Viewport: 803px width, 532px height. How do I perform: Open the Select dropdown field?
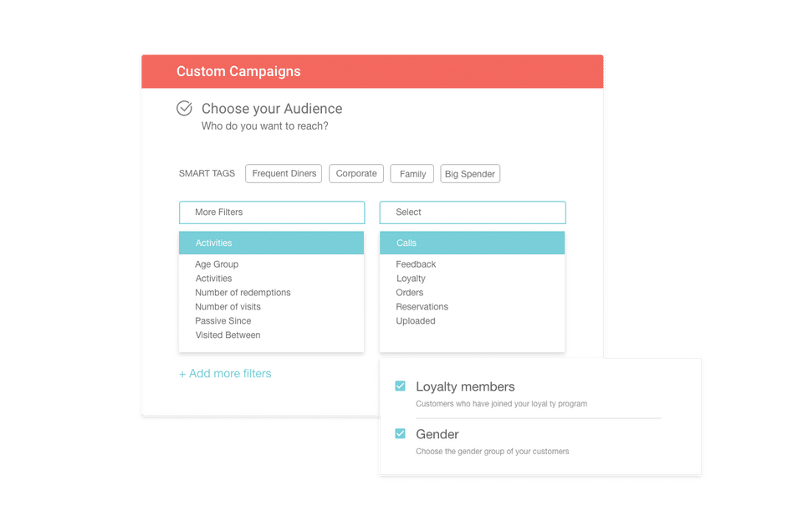(473, 212)
